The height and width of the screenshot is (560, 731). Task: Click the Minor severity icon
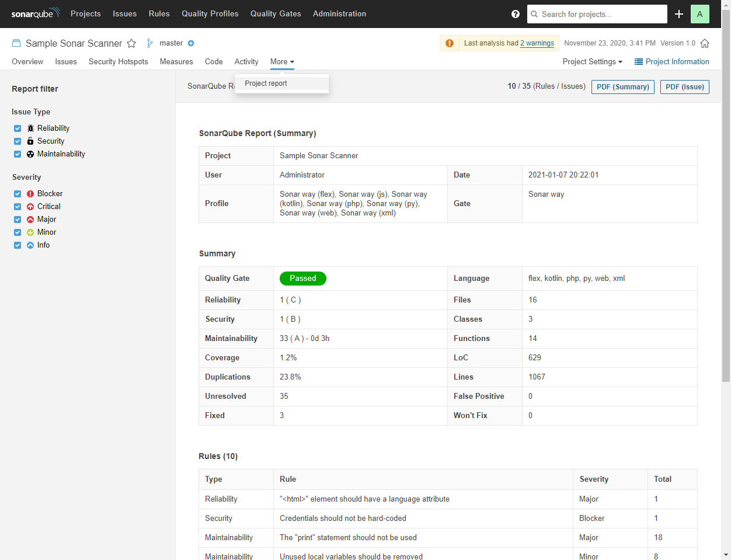tap(30, 232)
